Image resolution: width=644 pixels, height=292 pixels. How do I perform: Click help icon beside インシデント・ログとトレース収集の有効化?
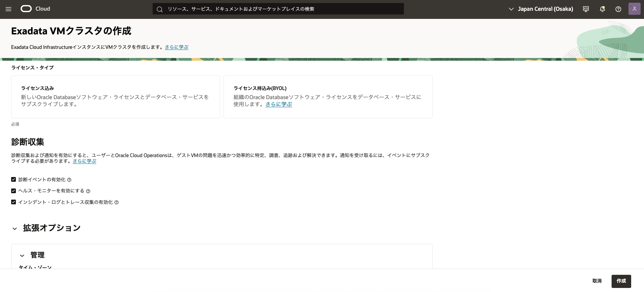[117, 202]
